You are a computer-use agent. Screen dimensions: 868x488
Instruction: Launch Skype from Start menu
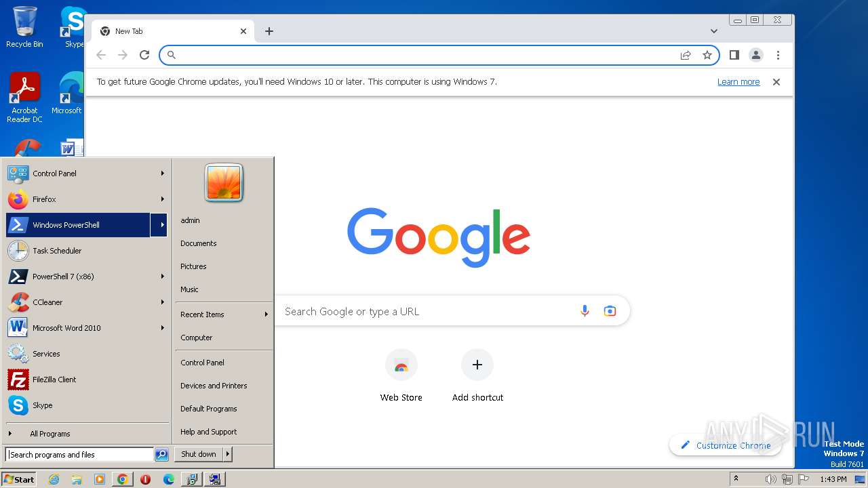pos(86,405)
